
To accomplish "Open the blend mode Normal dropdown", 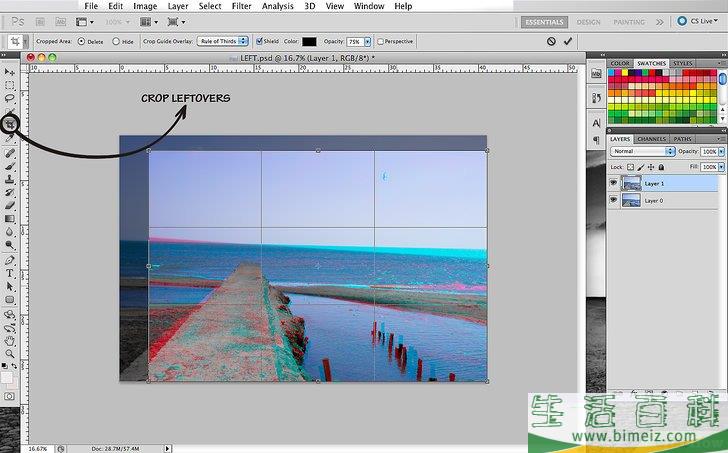I will (x=640, y=151).
